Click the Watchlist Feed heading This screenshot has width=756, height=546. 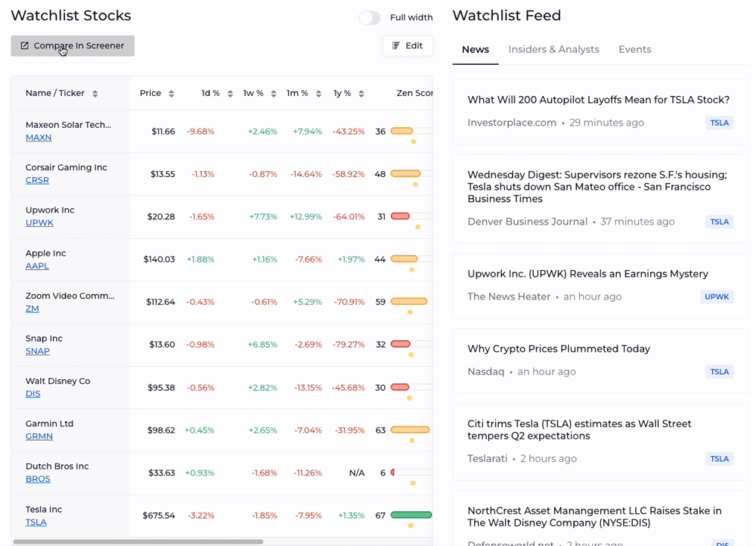(507, 15)
